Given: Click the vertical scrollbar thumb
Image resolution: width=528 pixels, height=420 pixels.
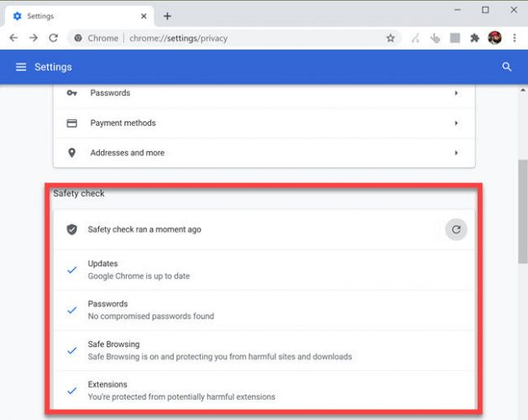Looking at the screenshot, I should coord(523,212).
